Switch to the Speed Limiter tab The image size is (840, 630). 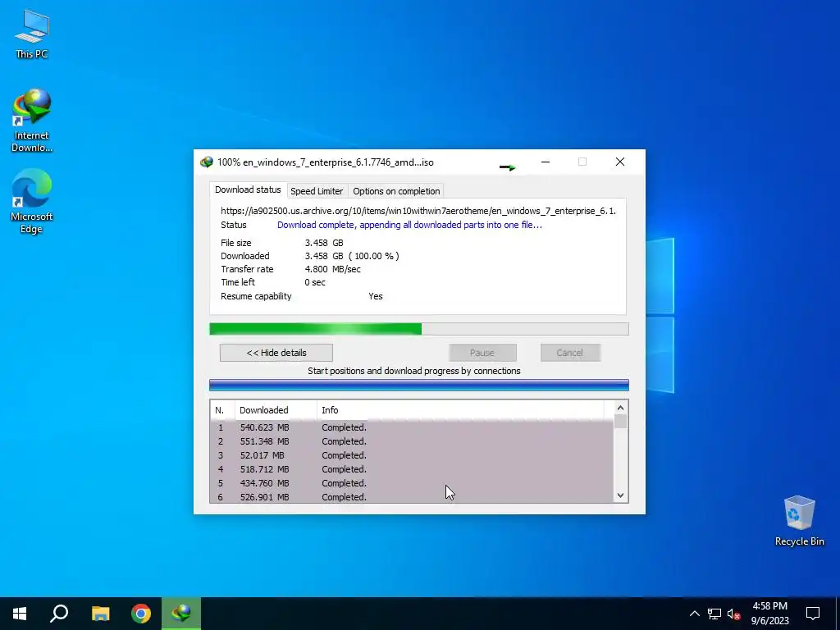[317, 191]
